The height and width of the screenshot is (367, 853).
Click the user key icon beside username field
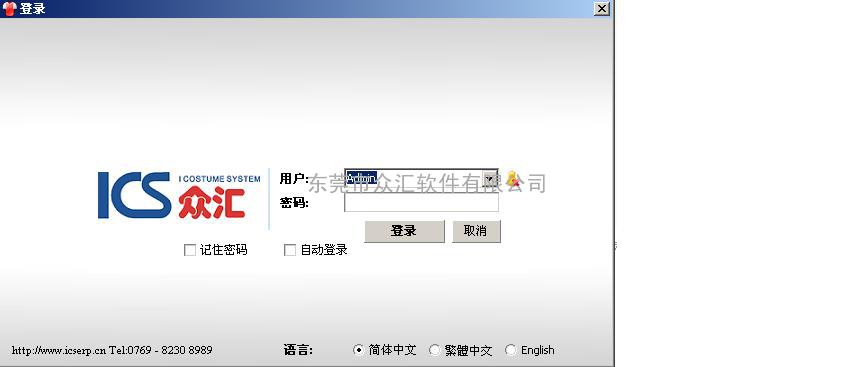click(512, 179)
